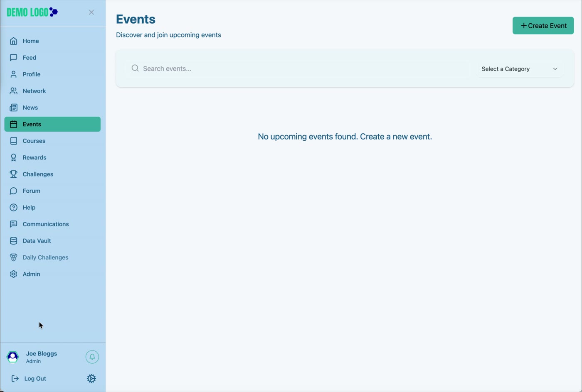The width and height of the screenshot is (582, 392).
Task: Click the Joe Bloggs user name
Action: point(42,353)
